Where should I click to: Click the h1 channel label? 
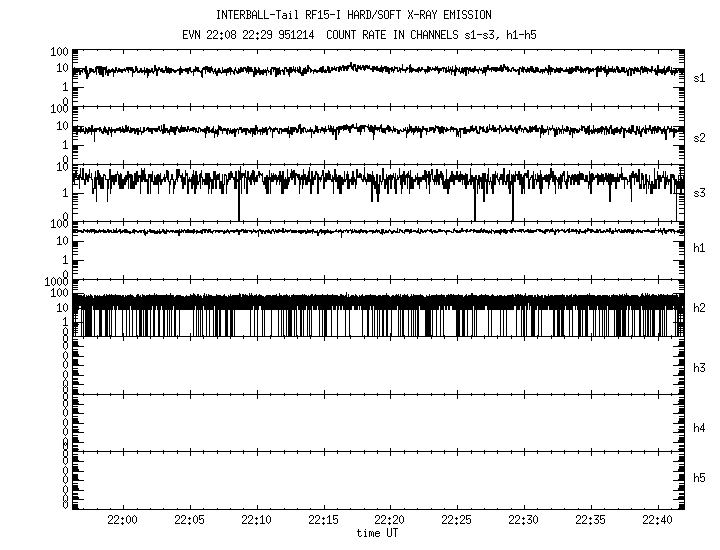[x=699, y=248]
